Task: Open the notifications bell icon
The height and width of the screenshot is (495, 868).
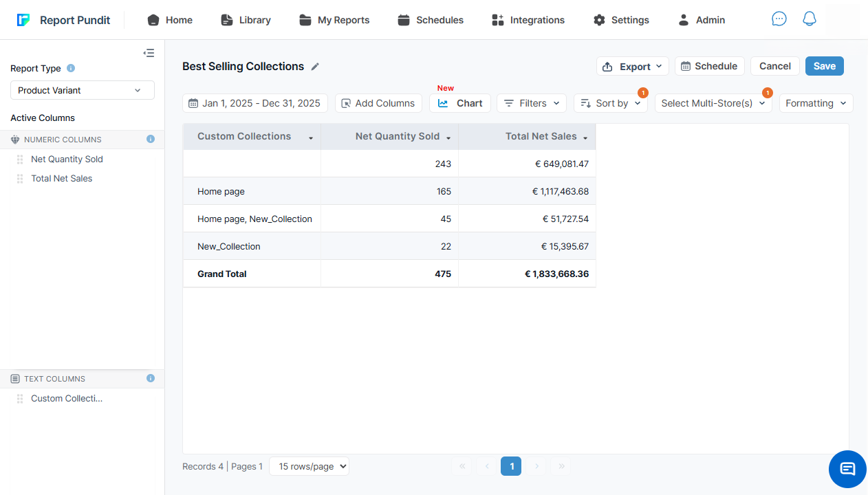Action: point(810,19)
